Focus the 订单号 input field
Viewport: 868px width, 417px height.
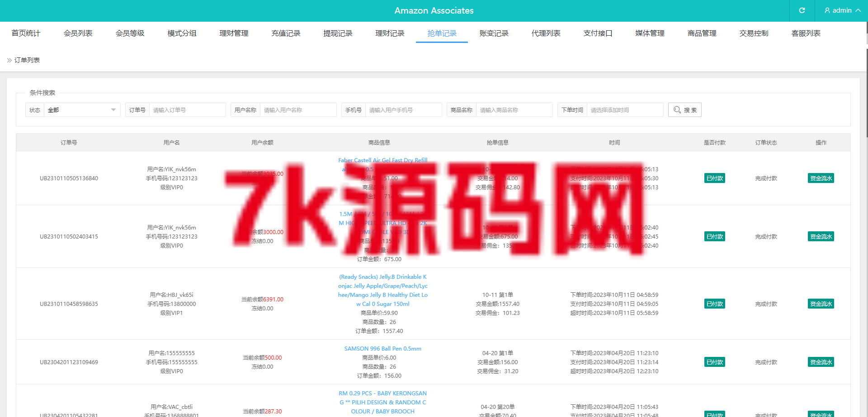click(187, 110)
